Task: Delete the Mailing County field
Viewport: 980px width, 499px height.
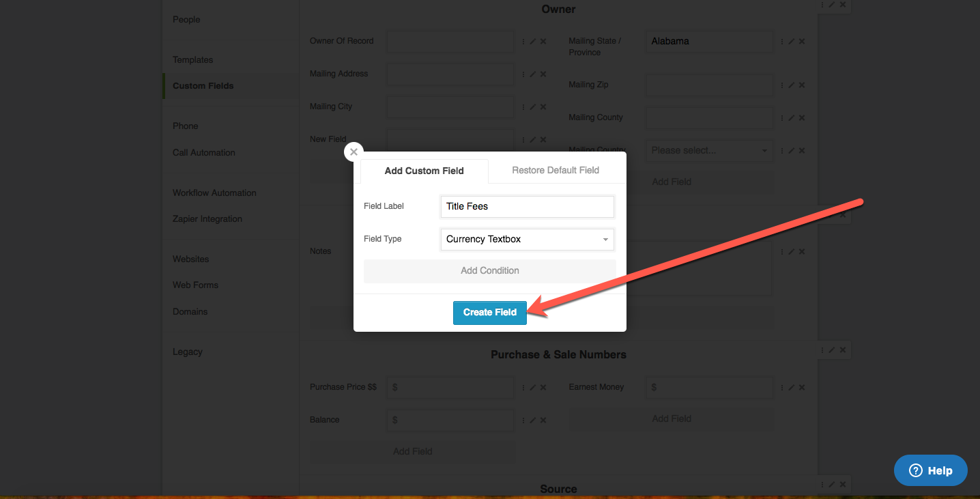Action: click(802, 118)
